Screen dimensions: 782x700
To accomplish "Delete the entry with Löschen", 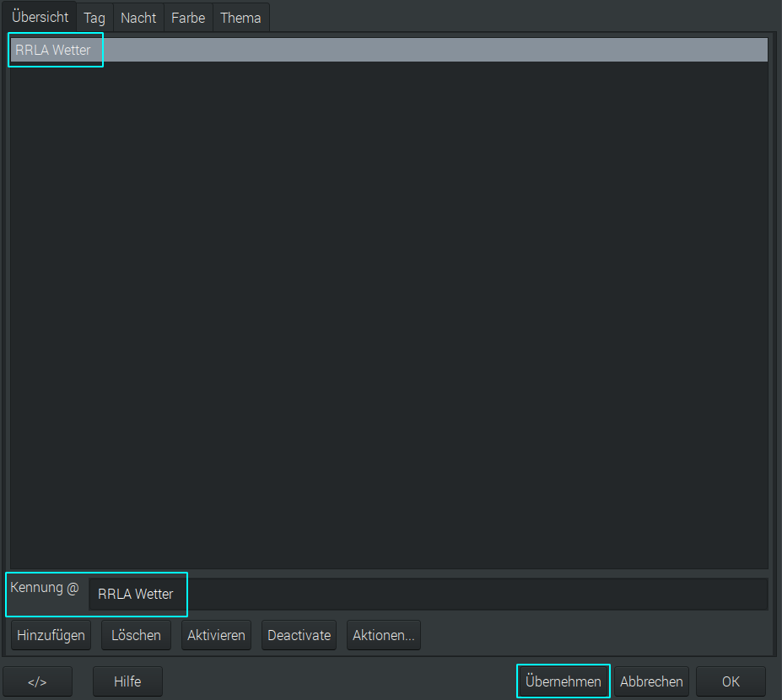I will pos(136,635).
